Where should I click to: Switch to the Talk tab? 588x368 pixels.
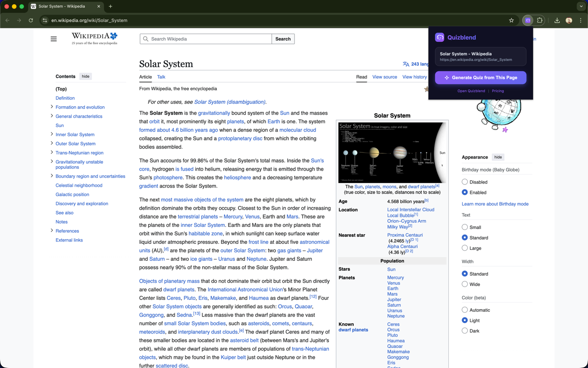(x=161, y=77)
